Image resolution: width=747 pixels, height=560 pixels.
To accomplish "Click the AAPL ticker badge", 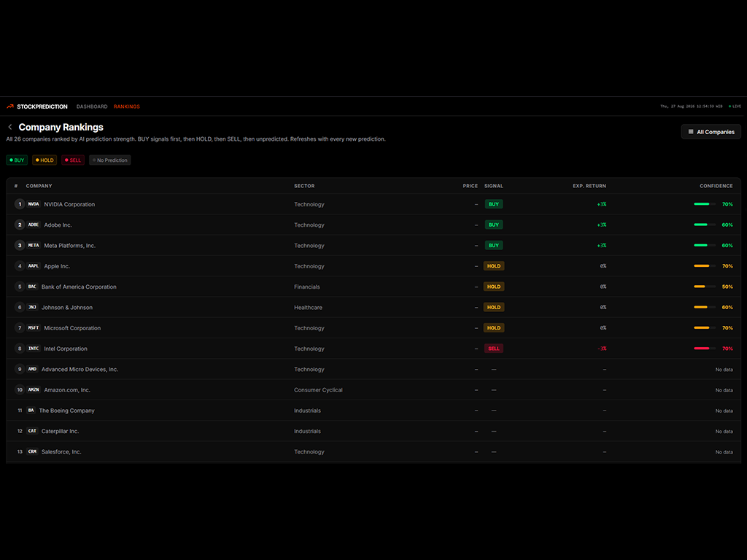I will click(x=34, y=266).
